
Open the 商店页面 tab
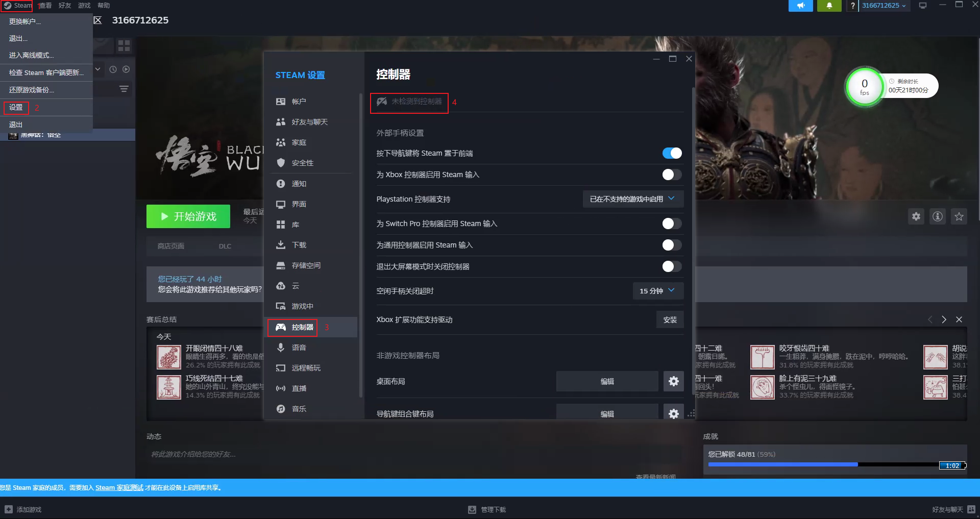click(171, 246)
